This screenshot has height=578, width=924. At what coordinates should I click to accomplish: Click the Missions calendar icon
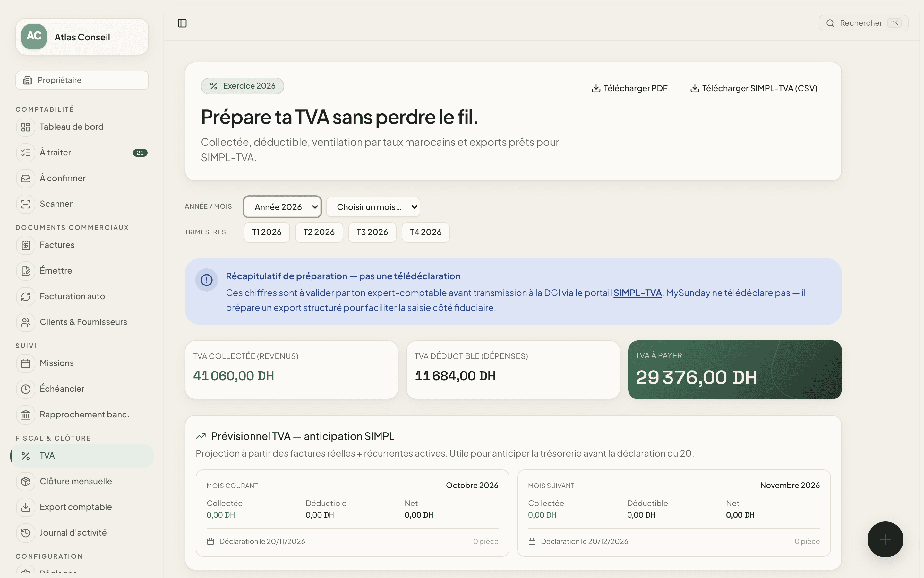click(x=26, y=363)
